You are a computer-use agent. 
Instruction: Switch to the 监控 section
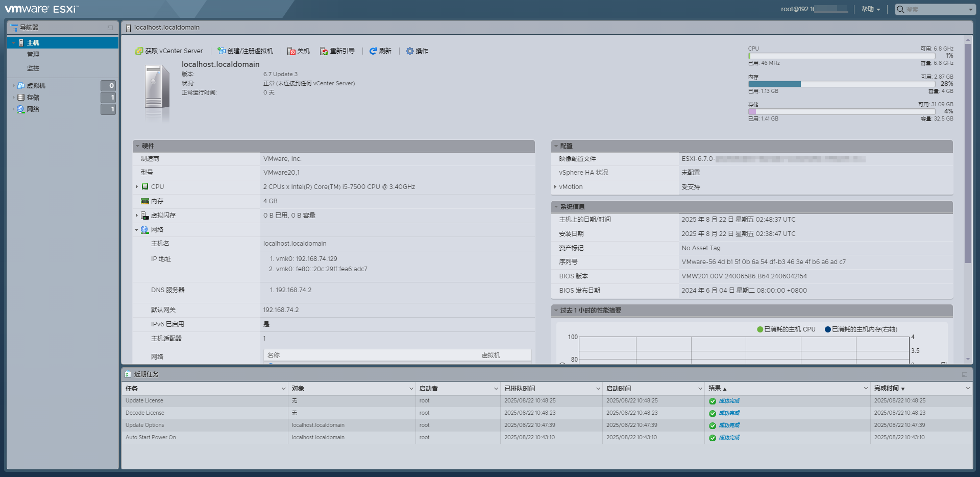tap(33, 67)
